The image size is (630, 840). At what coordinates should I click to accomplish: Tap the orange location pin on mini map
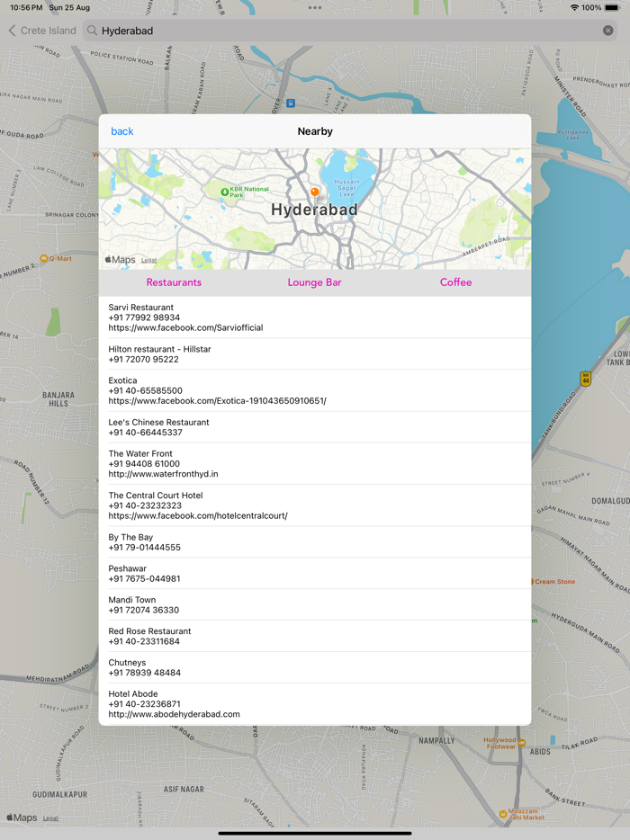(315, 192)
